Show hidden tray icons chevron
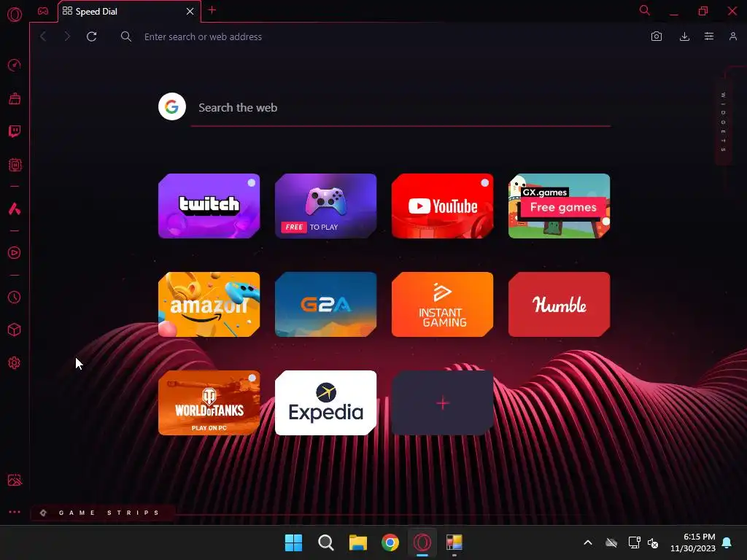Screen dimensions: 747x560 click(588, 542)
